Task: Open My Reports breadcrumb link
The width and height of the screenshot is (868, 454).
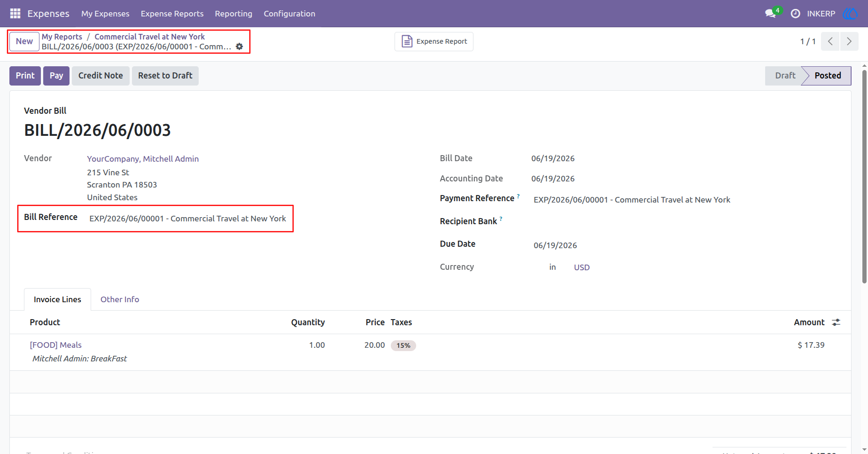Action: (62, 37)
